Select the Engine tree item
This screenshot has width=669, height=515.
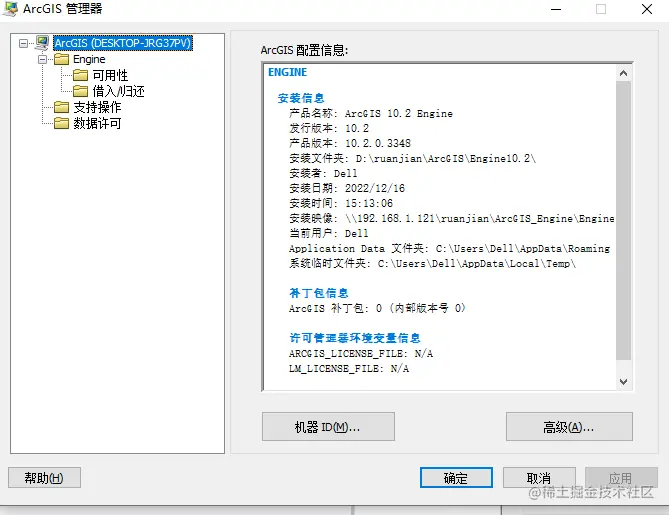coord(89,59)
